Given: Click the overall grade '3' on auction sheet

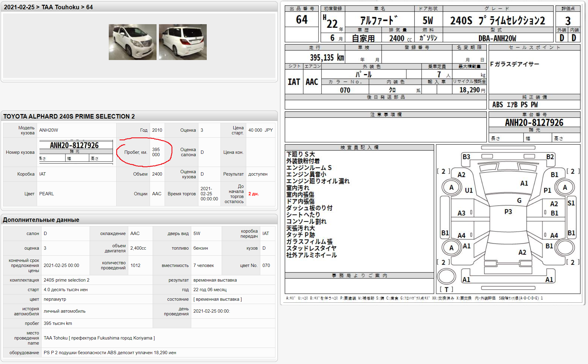Looking at the screenshot, I should 568,21.
